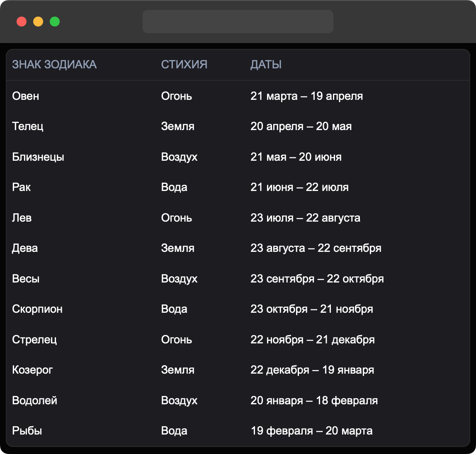Click Вода element in Рыбы row
Screen dimensions: 476x454
(x=174, y=431)
